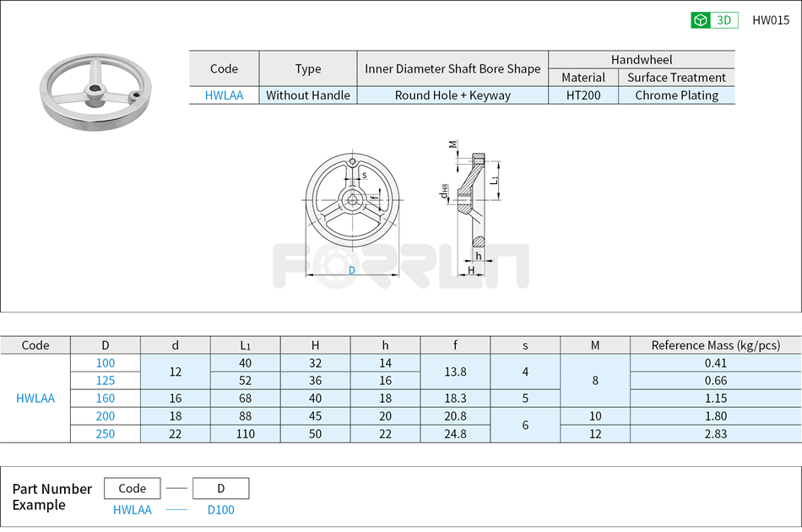Image resolution: width=802 pixels, height=532 pixels.
Task: Open size D100 specifications row
Action: [x=106, y=363]
